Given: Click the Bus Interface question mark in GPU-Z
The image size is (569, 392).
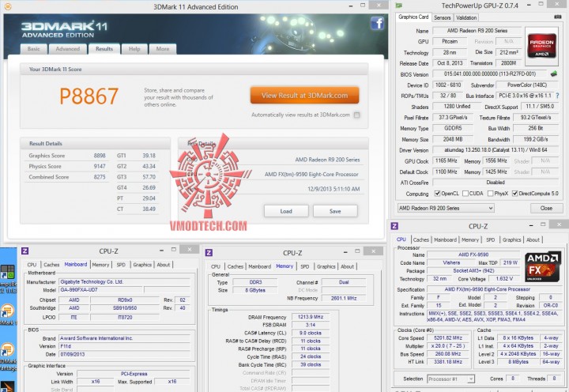Looking at the screenshot, I should [x=557, y=96].
